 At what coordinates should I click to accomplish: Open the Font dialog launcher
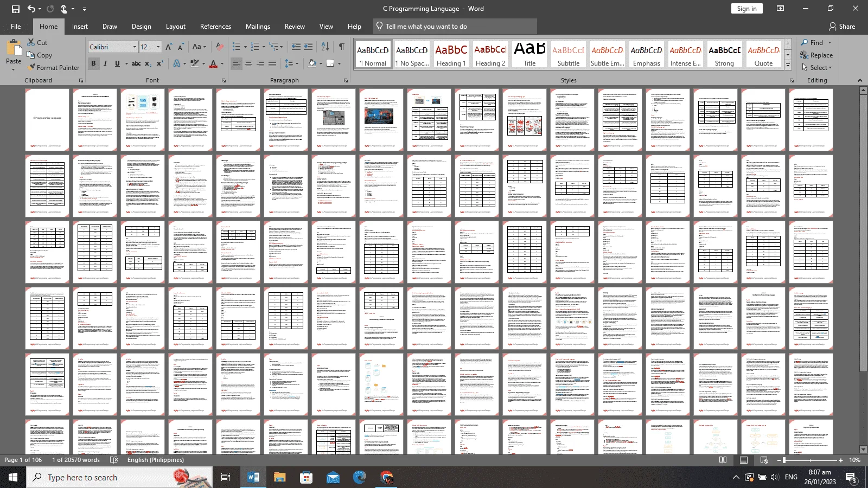224,80
